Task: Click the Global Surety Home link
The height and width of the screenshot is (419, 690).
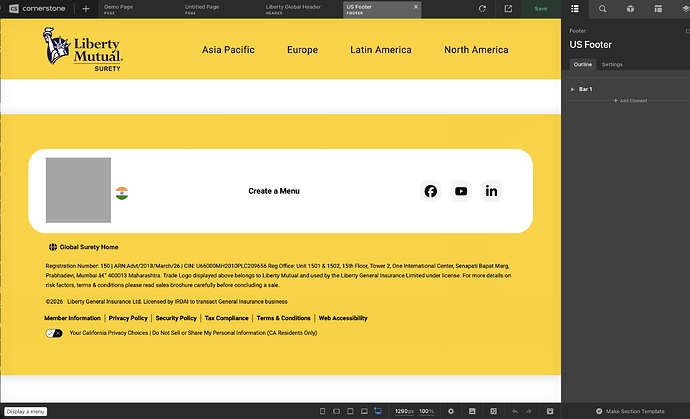Action: [89, 247]
